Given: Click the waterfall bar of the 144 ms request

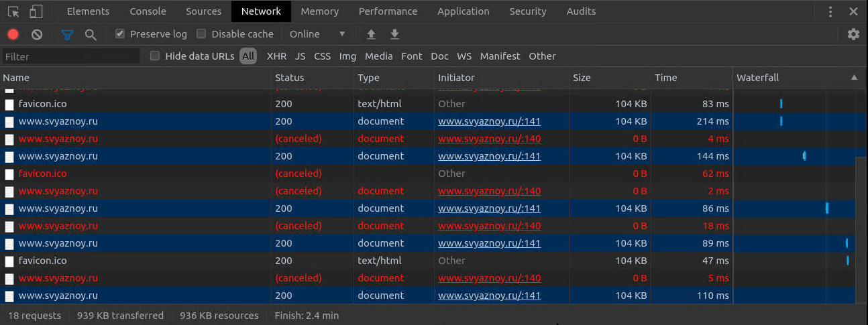Looking at the screenshot, I should pos(804,156).
